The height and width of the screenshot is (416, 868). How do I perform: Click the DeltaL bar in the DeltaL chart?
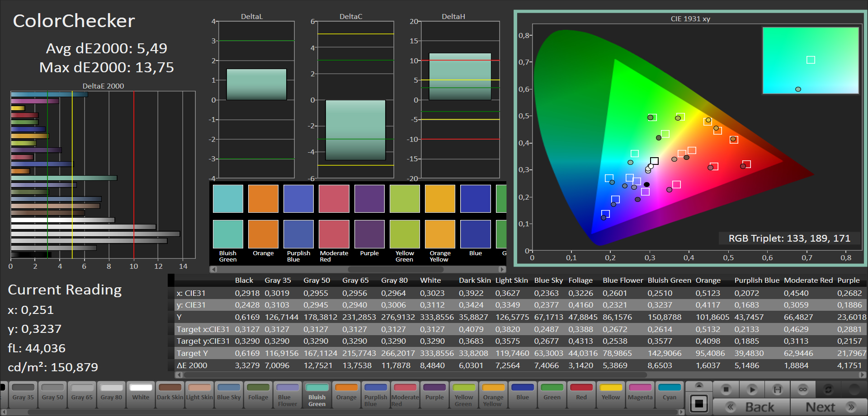pos(256,84)
